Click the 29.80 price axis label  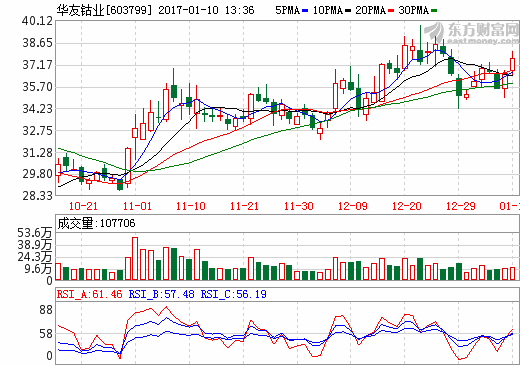click(38, 174)
